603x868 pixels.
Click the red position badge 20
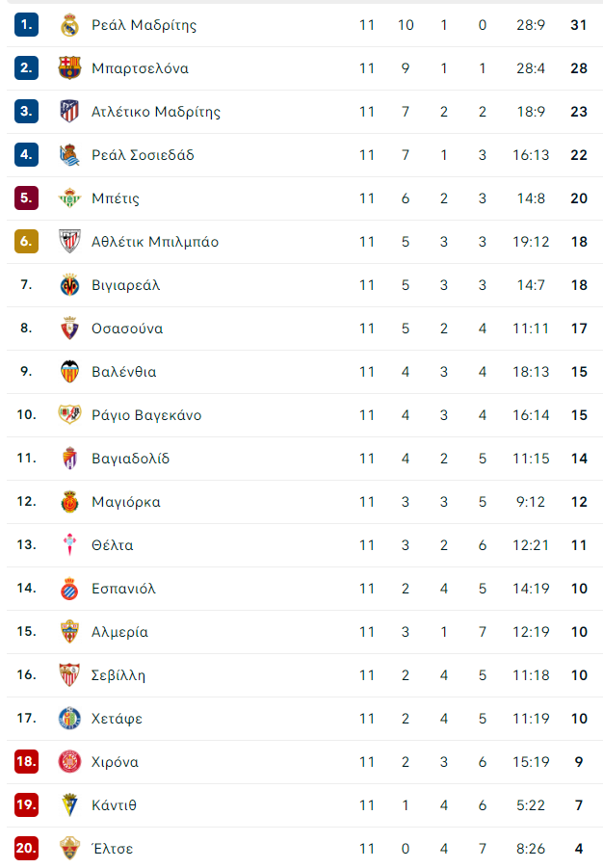pos(27,848)
